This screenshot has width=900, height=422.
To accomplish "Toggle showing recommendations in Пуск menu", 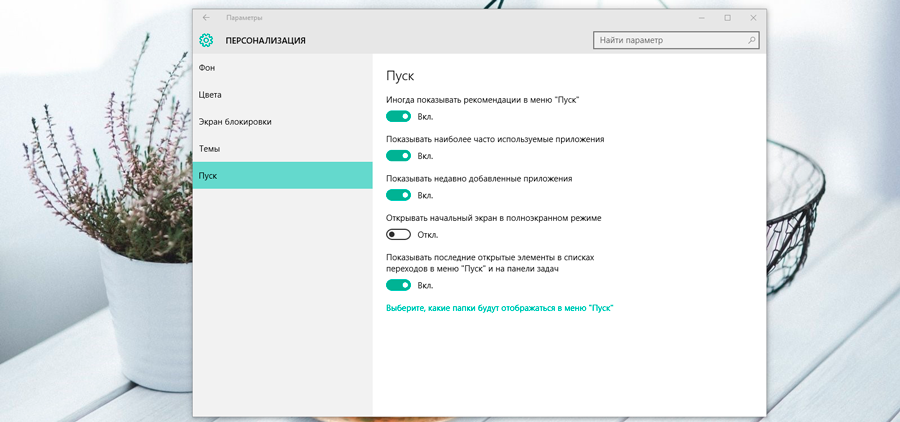I will click(398, 117).
